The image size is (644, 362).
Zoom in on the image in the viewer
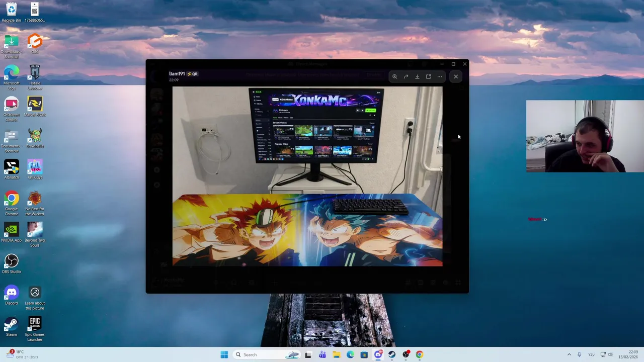pyautogui.click(x=395, y=76)
